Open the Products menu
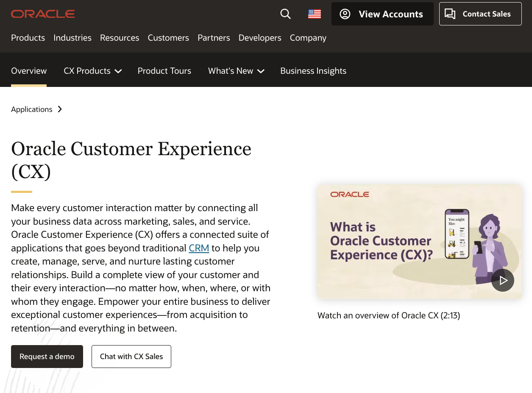 (x=28, y=38)
